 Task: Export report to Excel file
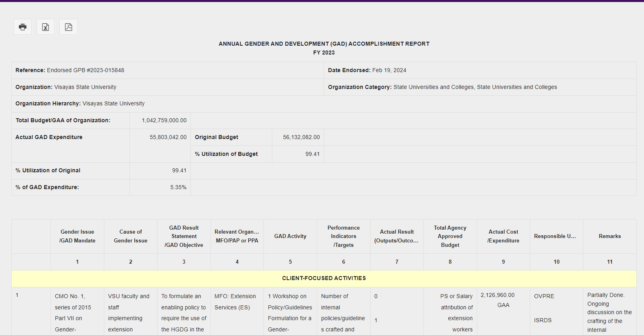tap(45, 27)
